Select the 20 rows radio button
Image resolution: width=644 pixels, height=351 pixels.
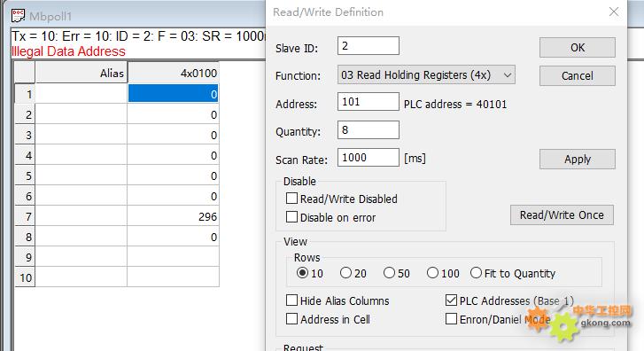pos(345,273)
